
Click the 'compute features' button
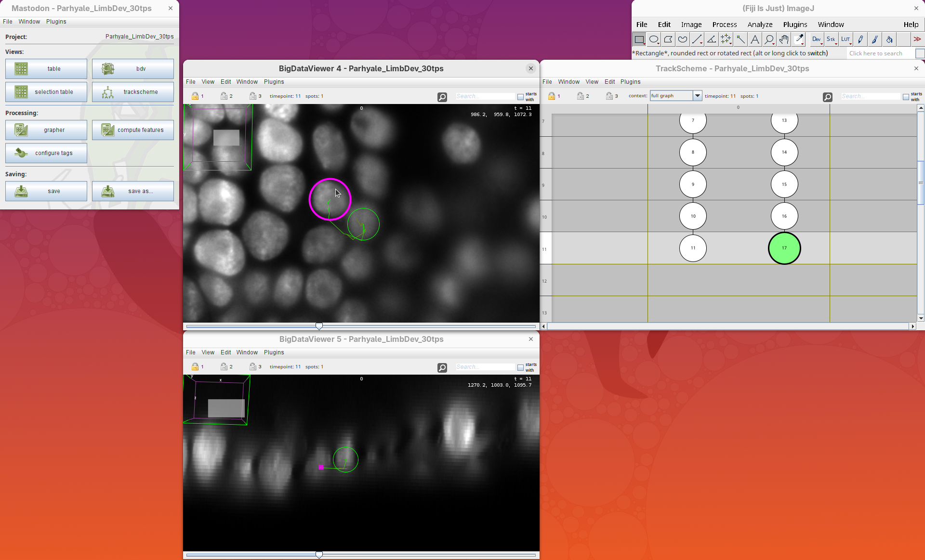(x=133, y=130)
